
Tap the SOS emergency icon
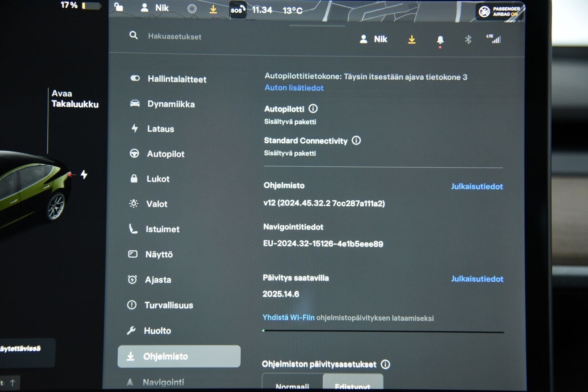pyautogui.click(x=238, y=9)
